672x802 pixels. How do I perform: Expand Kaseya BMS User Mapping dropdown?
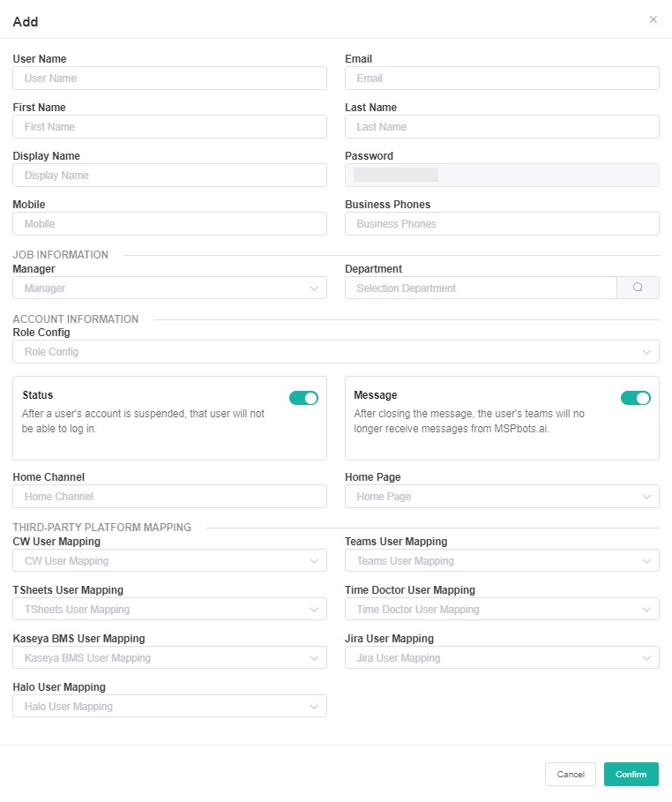click(x=169, y=658)
